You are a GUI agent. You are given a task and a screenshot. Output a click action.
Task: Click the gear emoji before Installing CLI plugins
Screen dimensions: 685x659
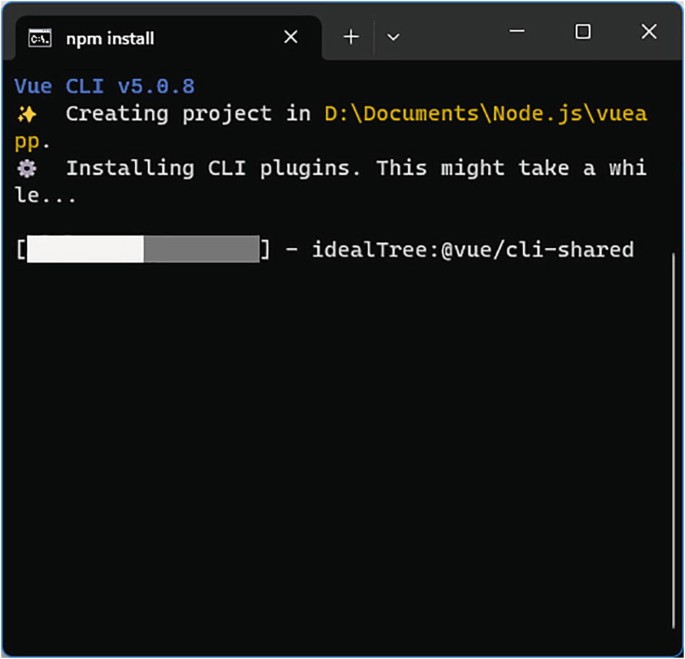[x=27, y=168]
